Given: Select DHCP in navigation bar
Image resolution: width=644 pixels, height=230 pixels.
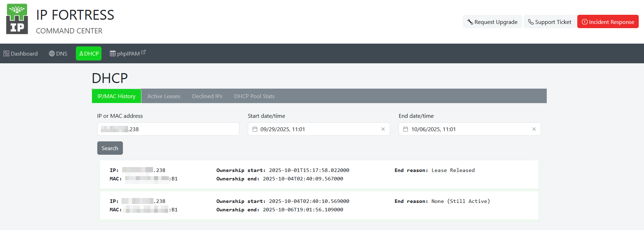Looking at the screenshot, I should click(x=88, y=53).
